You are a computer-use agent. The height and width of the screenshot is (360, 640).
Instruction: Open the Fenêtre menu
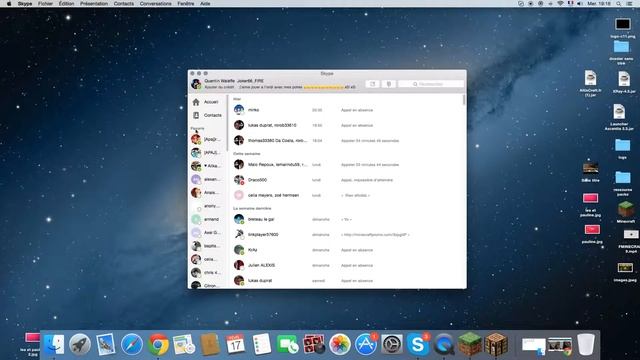[185, 4]
